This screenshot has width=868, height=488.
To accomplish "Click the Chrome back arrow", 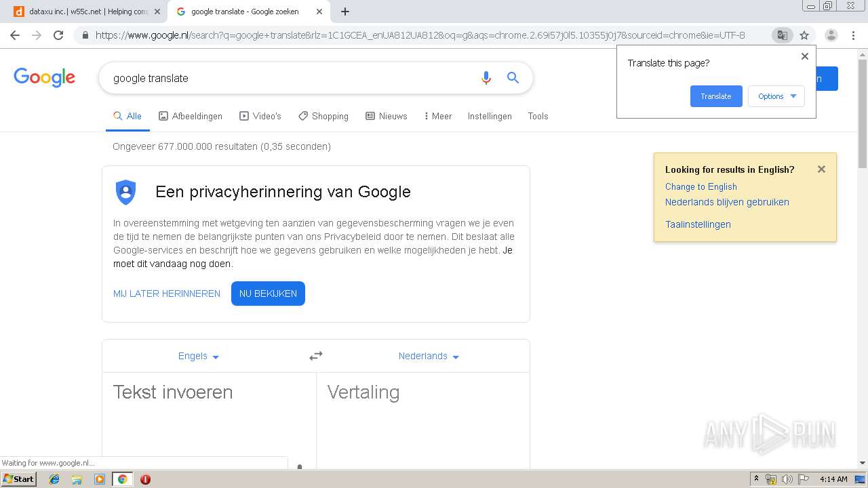I will [15, 35].
